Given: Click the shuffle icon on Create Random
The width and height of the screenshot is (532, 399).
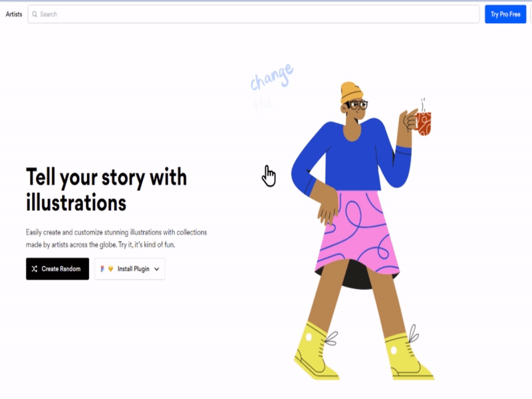Looking at the screenshot, I should (x=35, y=269).
